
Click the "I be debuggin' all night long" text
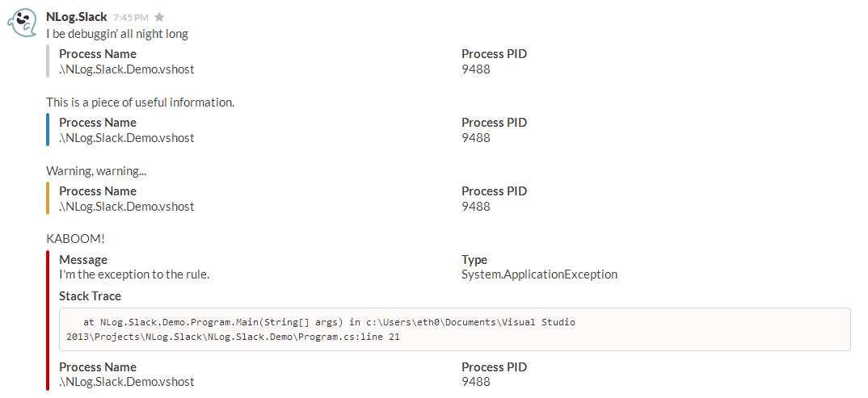pyautogui.click(x=117, y=34)
